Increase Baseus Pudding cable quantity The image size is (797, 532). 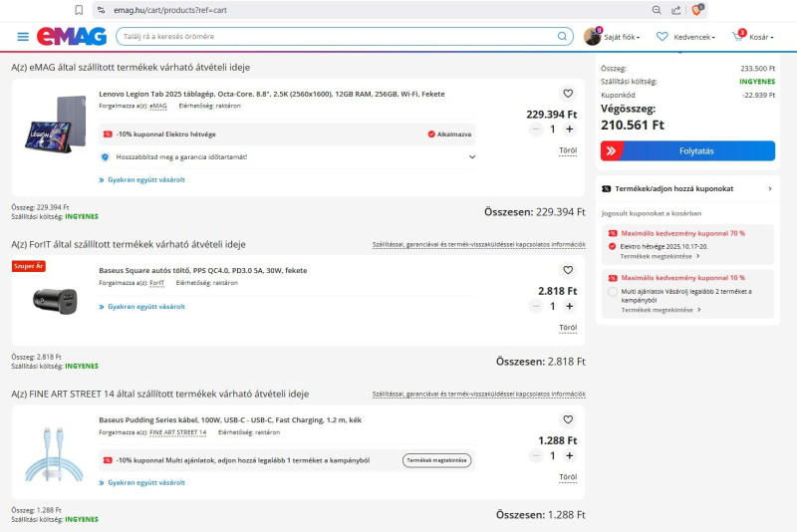[x=569, y=455]
